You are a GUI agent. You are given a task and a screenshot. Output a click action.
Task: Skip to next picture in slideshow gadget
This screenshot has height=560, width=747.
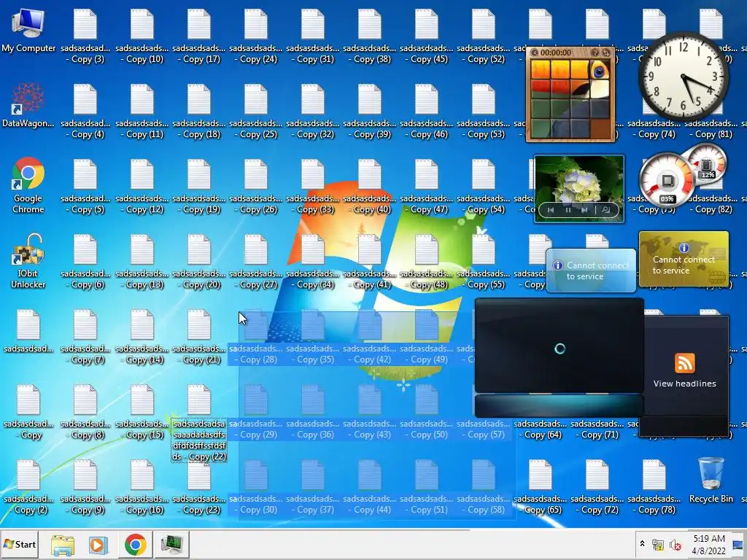pos(584,210)
